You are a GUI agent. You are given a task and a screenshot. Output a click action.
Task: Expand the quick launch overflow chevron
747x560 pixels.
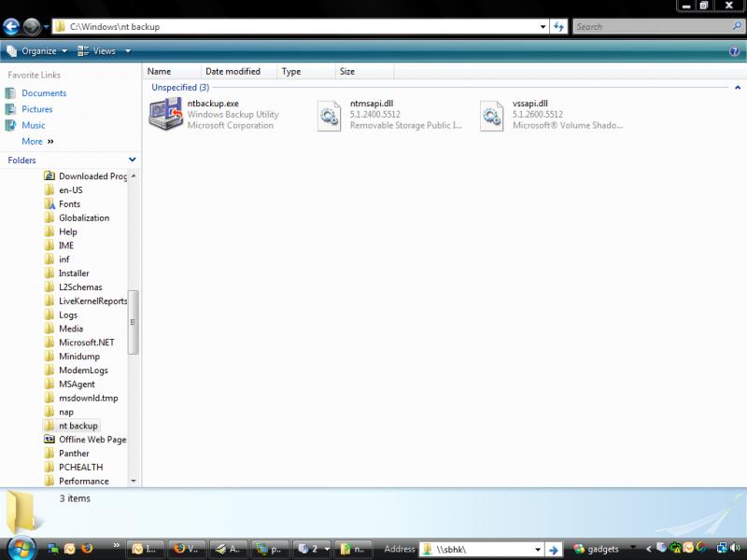pos(116,545)
